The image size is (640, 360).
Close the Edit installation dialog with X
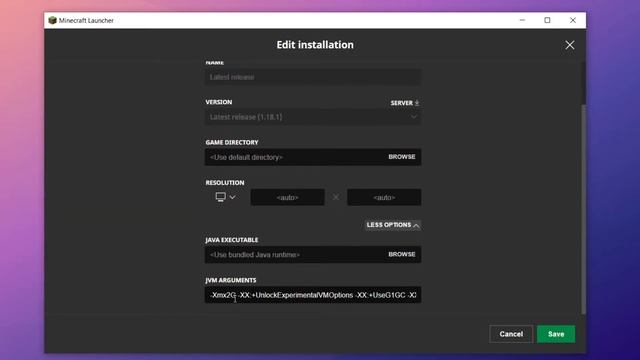point(569,45)
